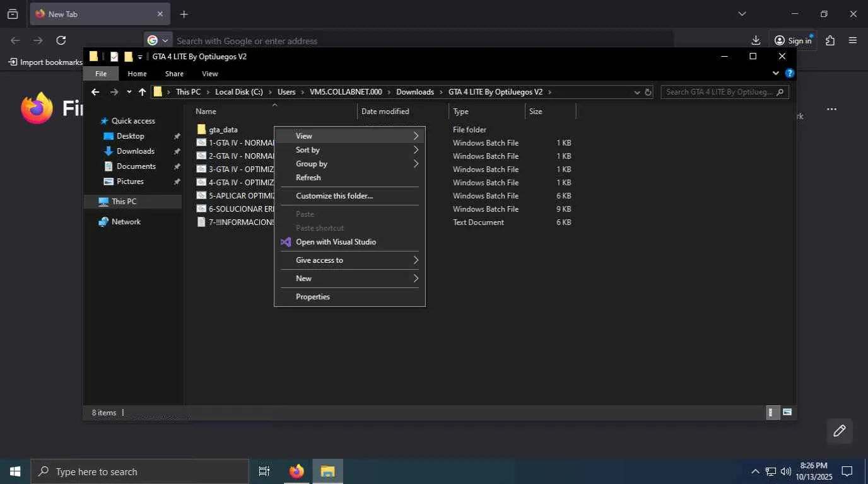Open the Firefox extensions puzzle icon

click(x=830, y=40)
